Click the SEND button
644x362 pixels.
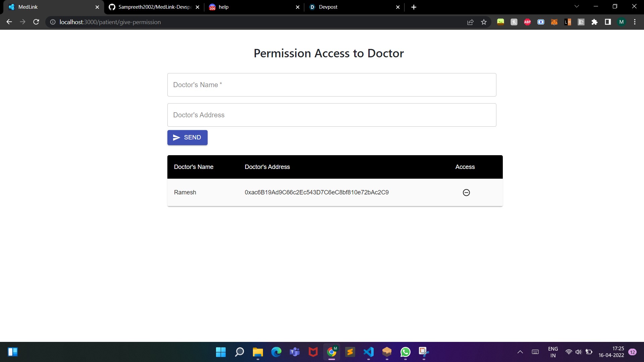tap(187, 137)
